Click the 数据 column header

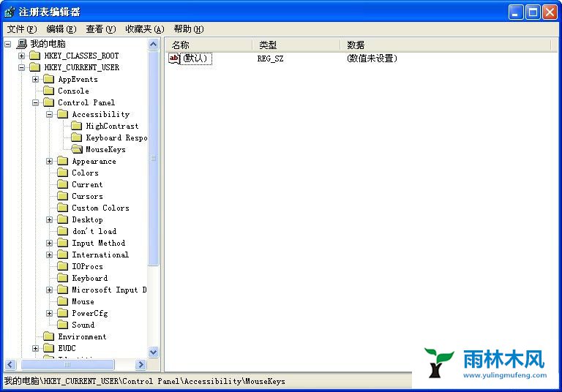tap(445, 45)
